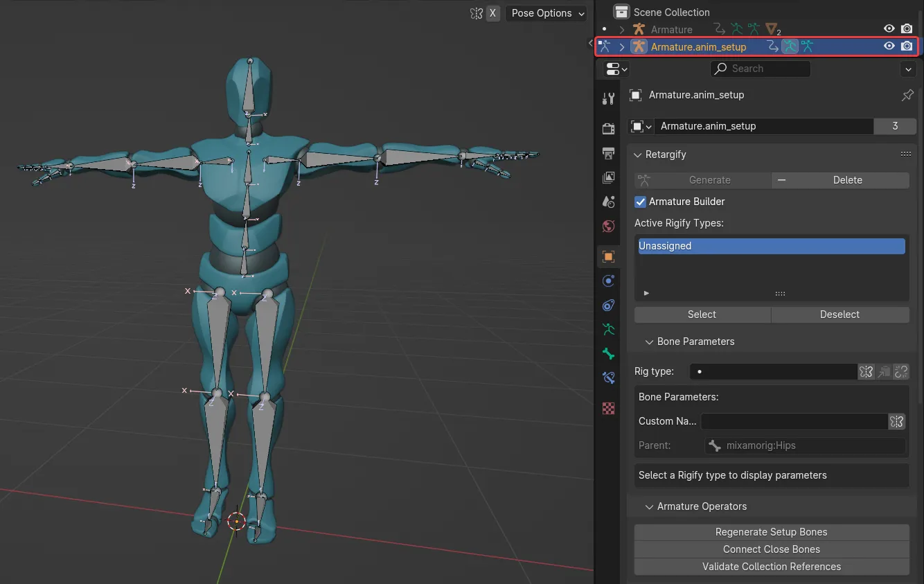
Task: Click Regenerate Setup Bones
Action: click(x=772, y=532)
